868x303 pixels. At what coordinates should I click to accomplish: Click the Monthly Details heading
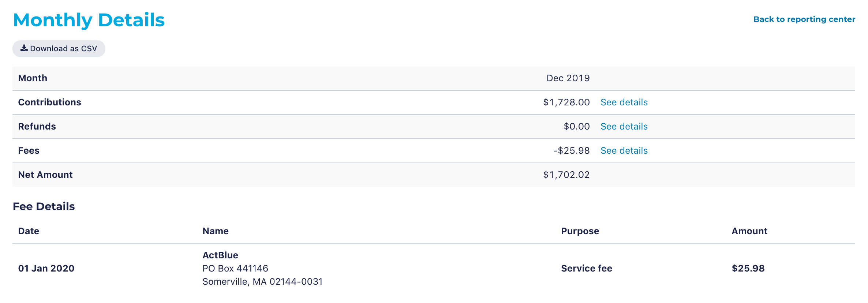pyautogui.click(x=89, y=20)
